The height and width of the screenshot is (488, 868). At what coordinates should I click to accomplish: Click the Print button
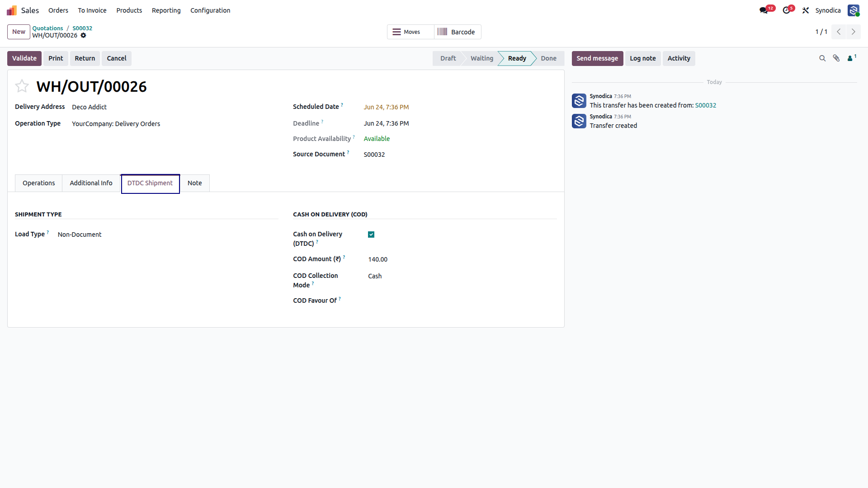pyautogui.click(x=56, y=58)
